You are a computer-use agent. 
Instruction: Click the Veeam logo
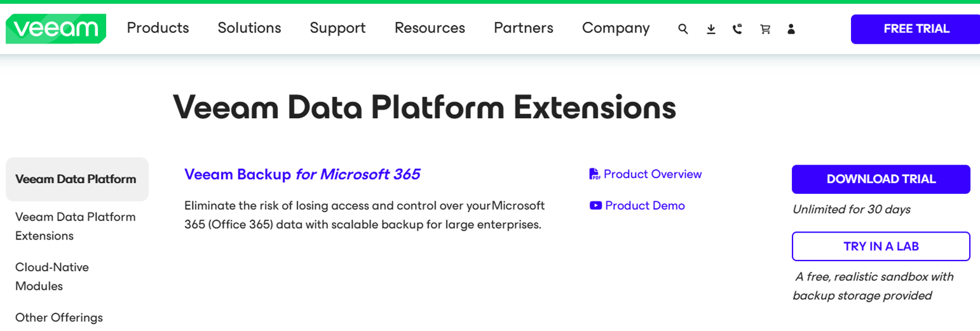point(56,29)
